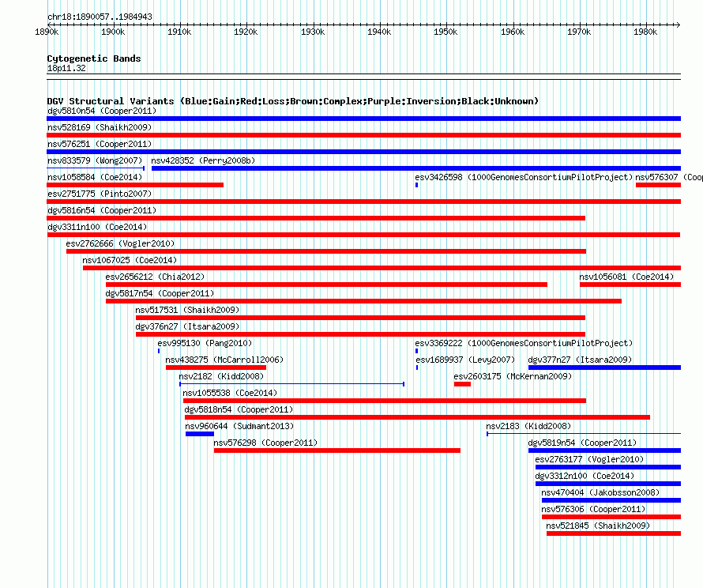This screenshot has height=588, width=703.
Task: Click the 1910k ruler tick label
Action: [x=179, y=32]
